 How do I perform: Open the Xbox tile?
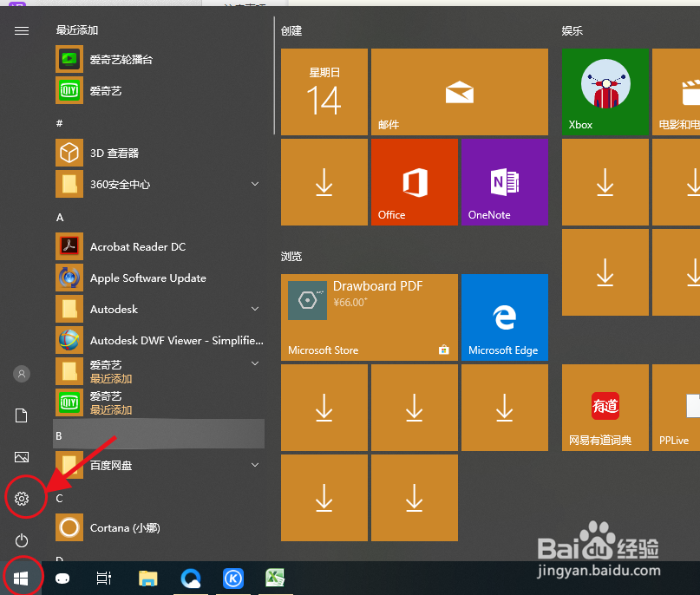pyautogui.click(x=605, y=91)
